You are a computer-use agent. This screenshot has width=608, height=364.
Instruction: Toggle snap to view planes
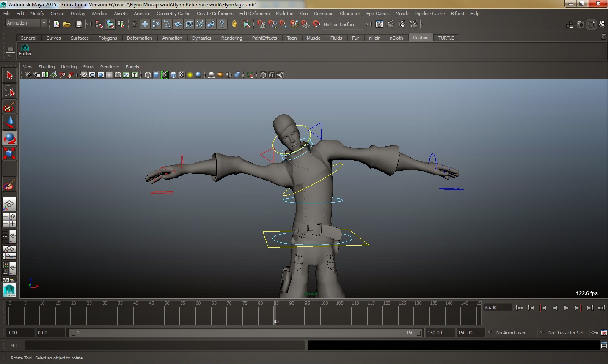click(x=305, y=25)
